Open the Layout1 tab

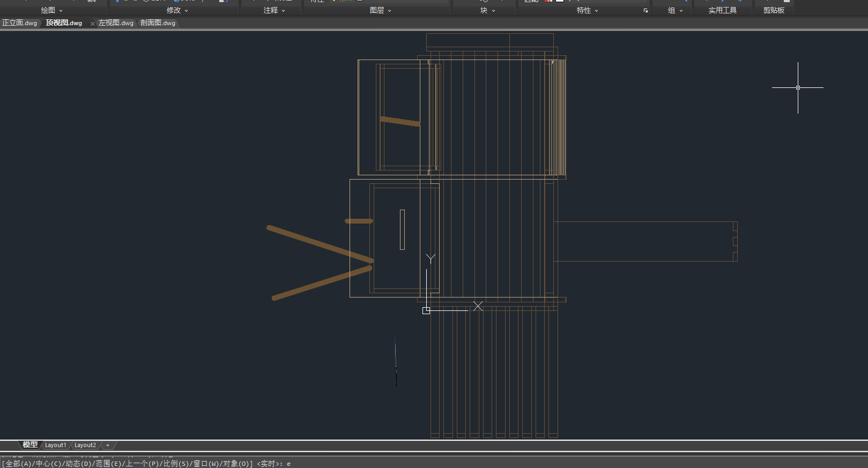click(x=55, y=445)
